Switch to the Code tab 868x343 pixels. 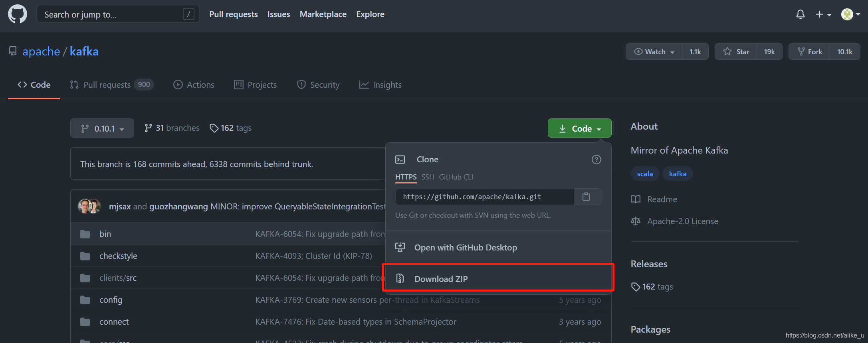click(34, 85)
